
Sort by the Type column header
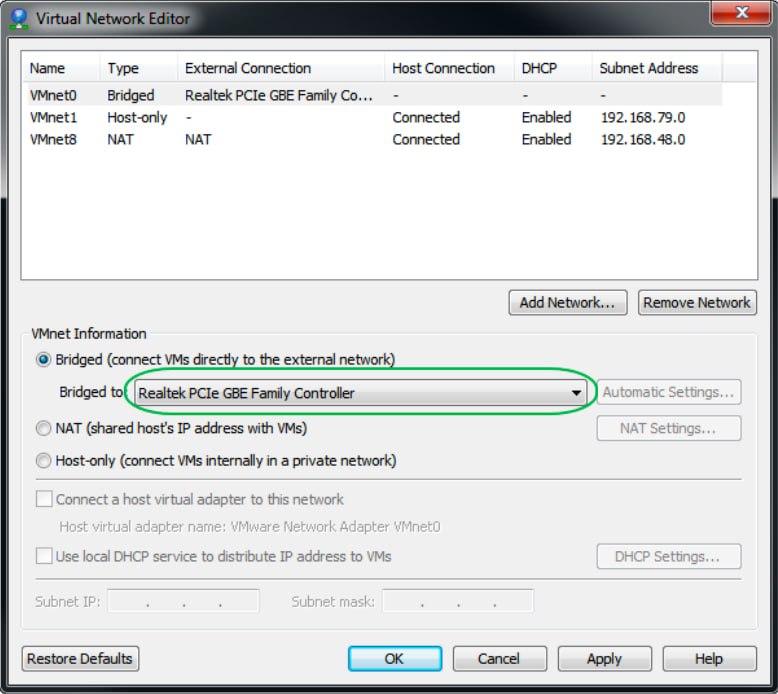pyautogui.click(x=139, y=68)
